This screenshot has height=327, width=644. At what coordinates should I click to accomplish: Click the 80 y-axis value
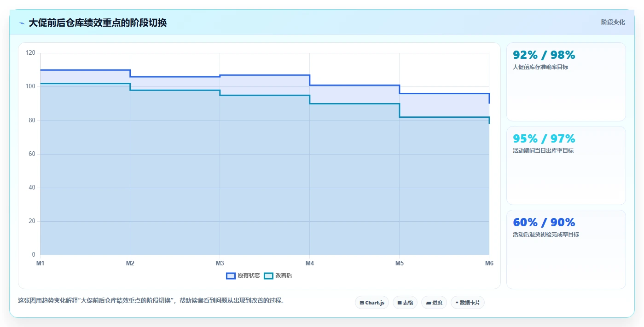point(32,120)
